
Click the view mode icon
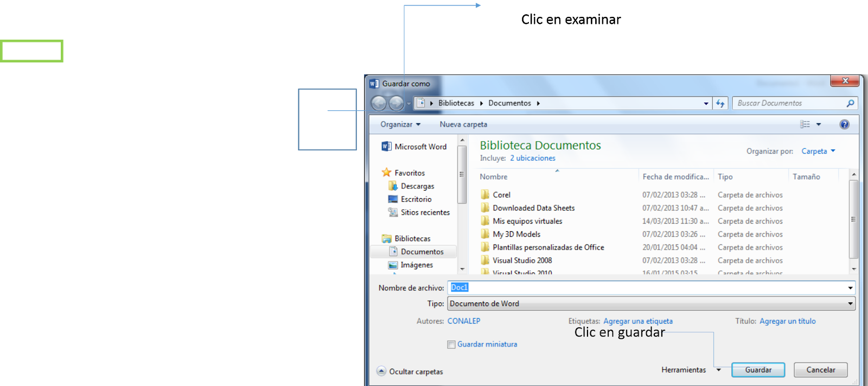[805, 124]
